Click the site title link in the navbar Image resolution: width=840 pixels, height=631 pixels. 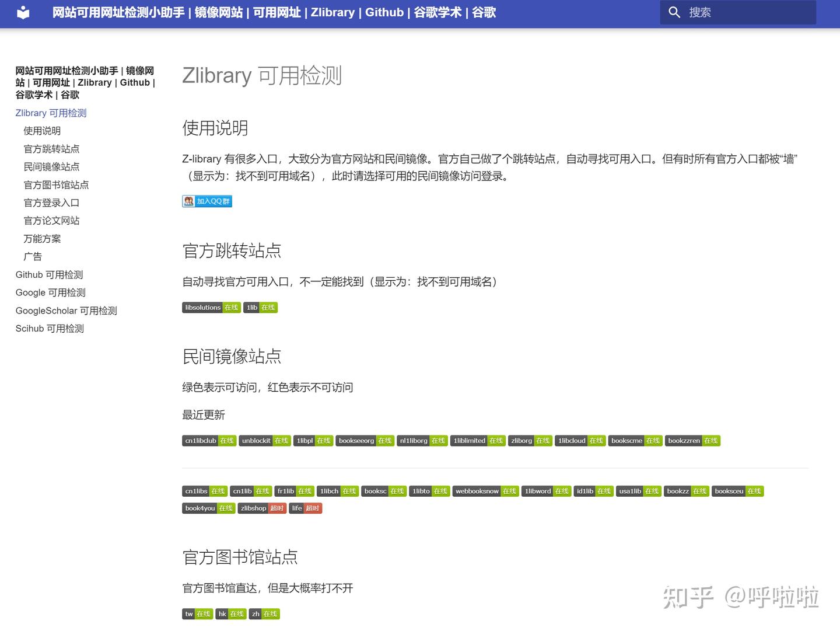point(274,12)
